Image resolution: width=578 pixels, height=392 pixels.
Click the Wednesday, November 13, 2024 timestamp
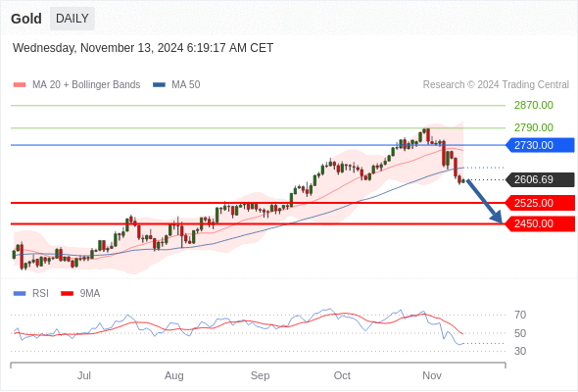click(x=143, y=48)
